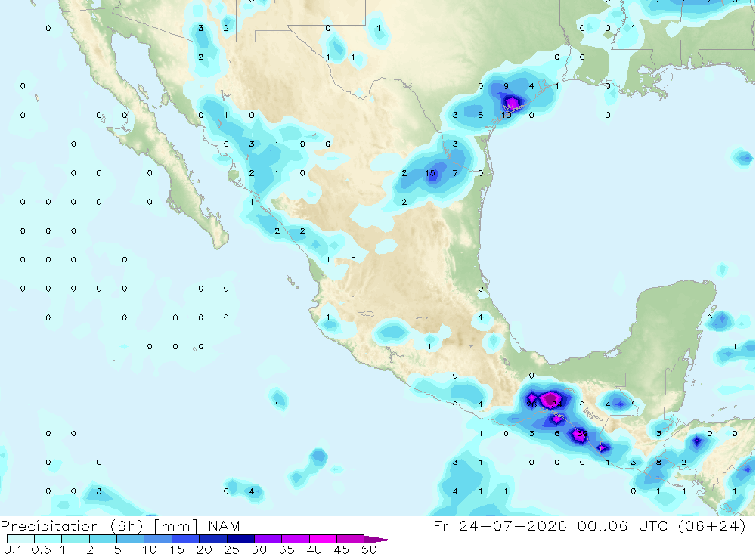Select the lightest 0.1–0.5 legend color swatch
Screen dimensions: 756x554
pyautogui.click(x=20, y=539)
